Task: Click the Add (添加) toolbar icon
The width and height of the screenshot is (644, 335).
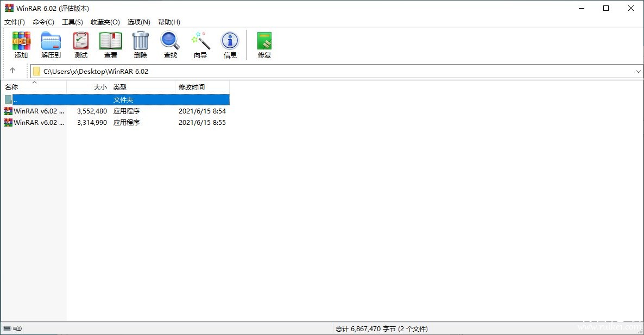Action: [21, 45]
